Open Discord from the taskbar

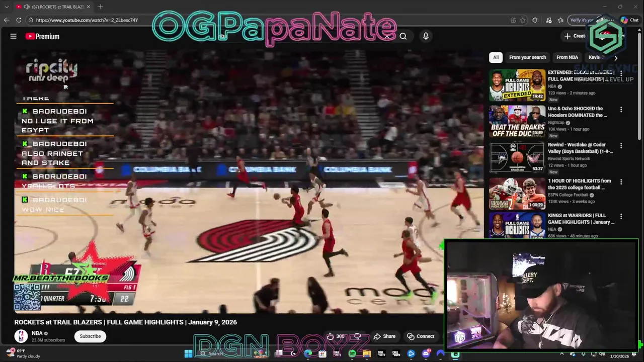426,354
